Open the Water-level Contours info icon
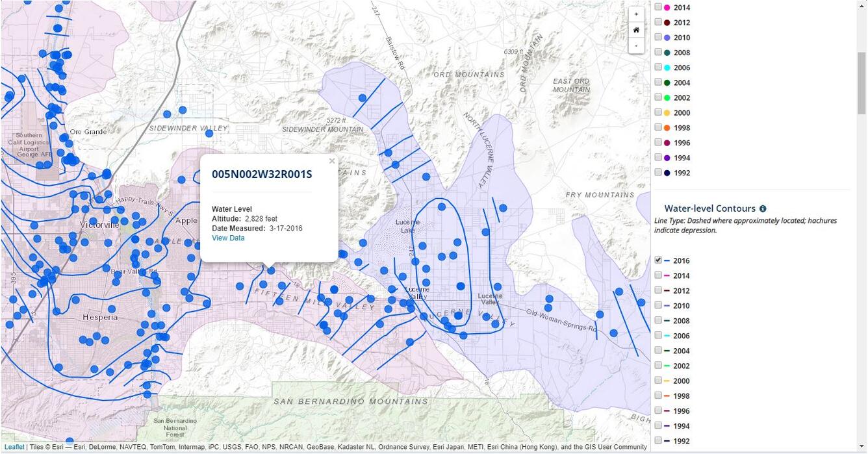The height and width of the screenshot is (454, 868). click(762, 208)
